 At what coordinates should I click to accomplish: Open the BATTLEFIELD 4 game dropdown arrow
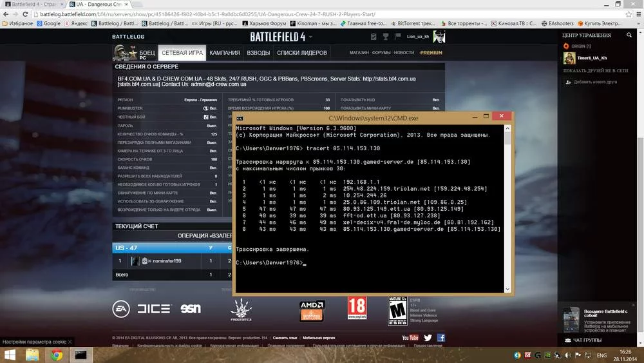pos(310,37)
